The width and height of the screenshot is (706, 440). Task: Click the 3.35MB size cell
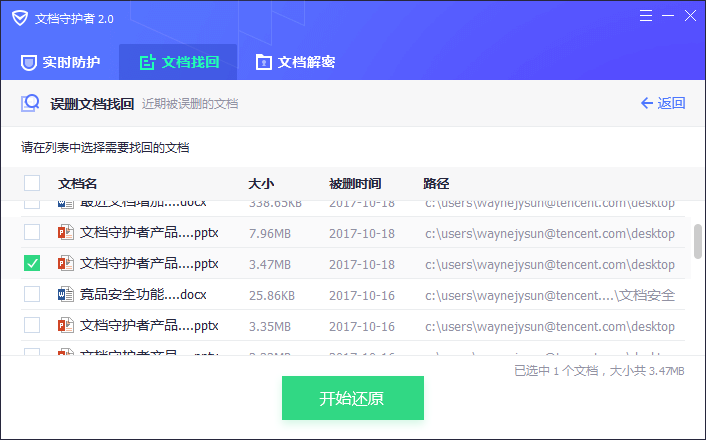click(x=270, y=327)
